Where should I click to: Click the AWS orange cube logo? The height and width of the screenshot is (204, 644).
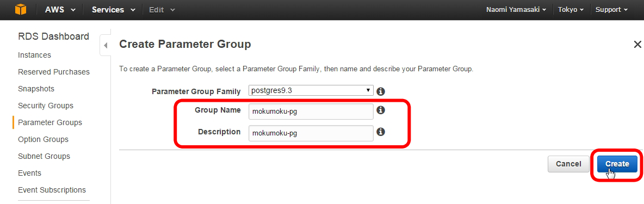[x=21, y=9]
